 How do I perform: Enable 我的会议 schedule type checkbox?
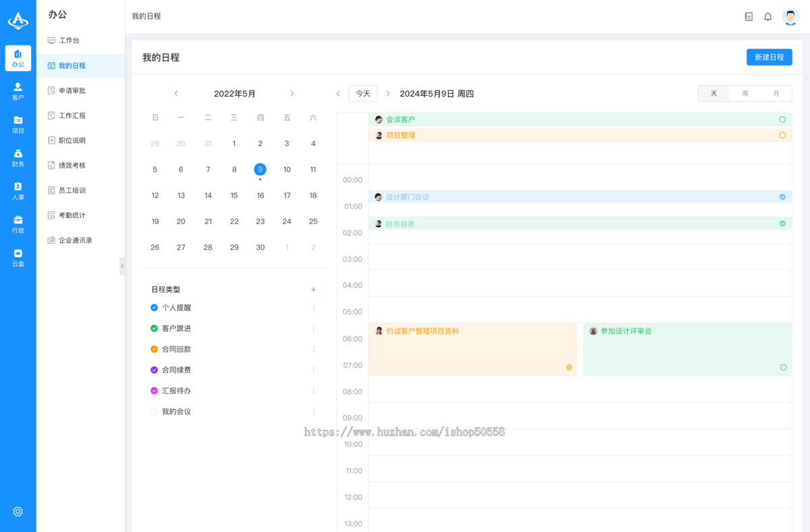point(154,412)
